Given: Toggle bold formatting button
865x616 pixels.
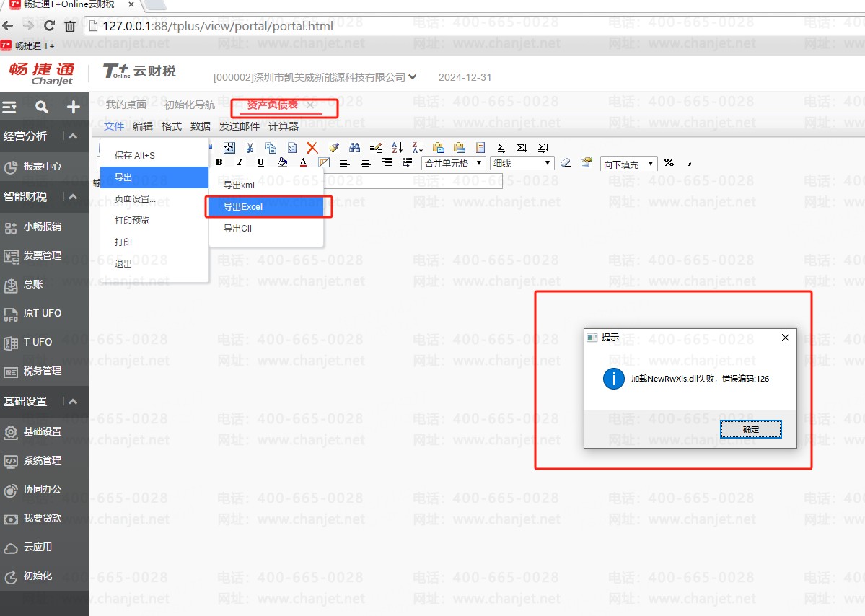Looking at the screenshot, I should click(219, 163).
